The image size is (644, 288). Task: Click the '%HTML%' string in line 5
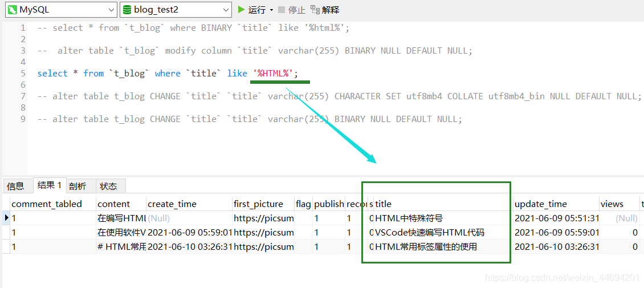click(x=273, y=73)
